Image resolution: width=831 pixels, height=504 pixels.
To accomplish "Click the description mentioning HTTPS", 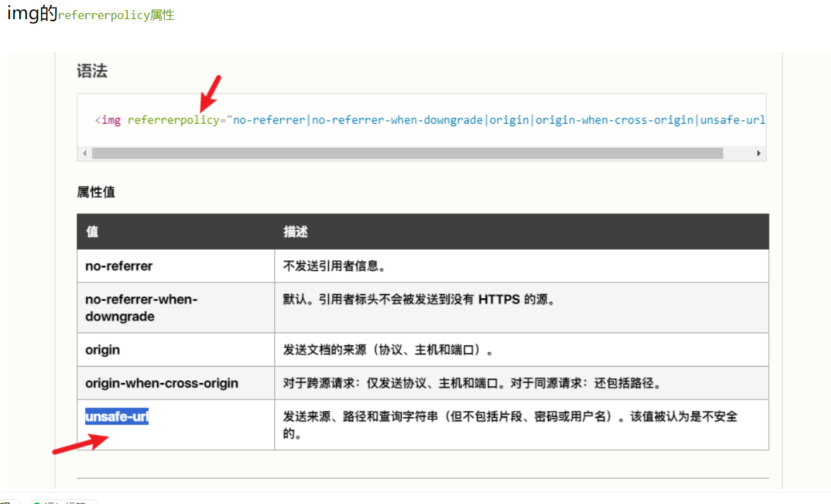I will coord(419,300).
